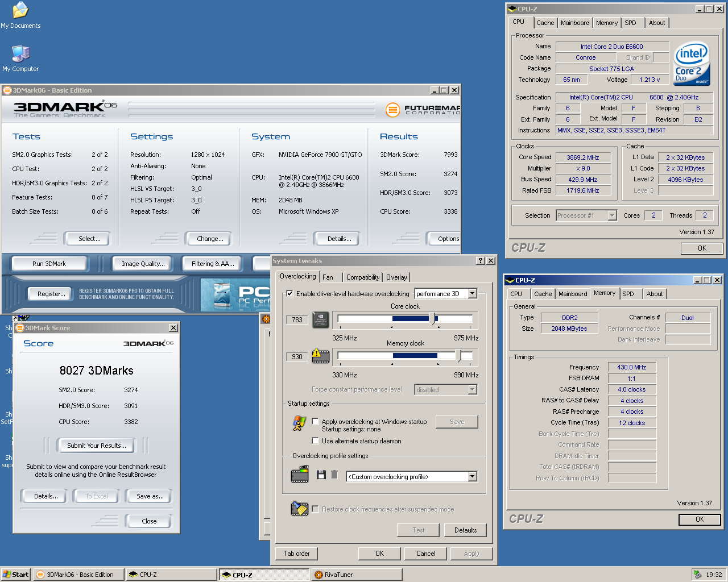Click Details button in 3DMark Score window

tap(45, 496)
